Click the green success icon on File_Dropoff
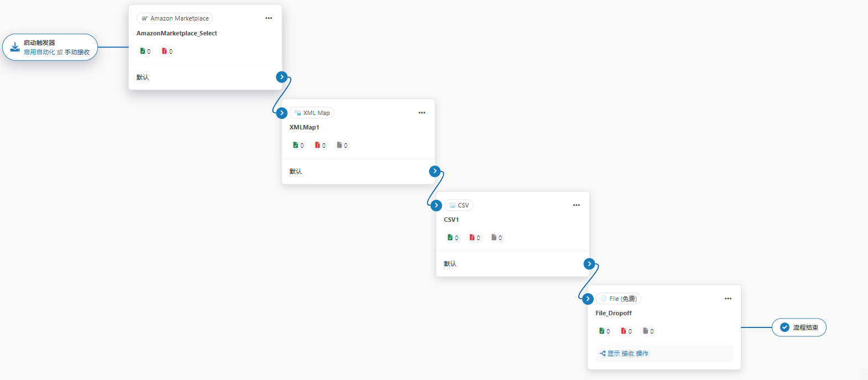 (x=602, y=331)
